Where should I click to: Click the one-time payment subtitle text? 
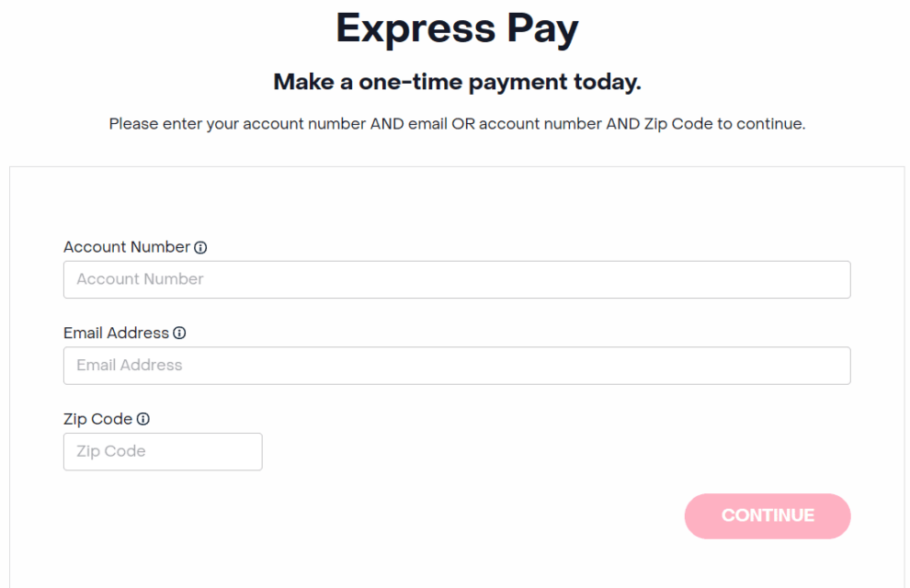pyautogui.click(x=457, y=82)
